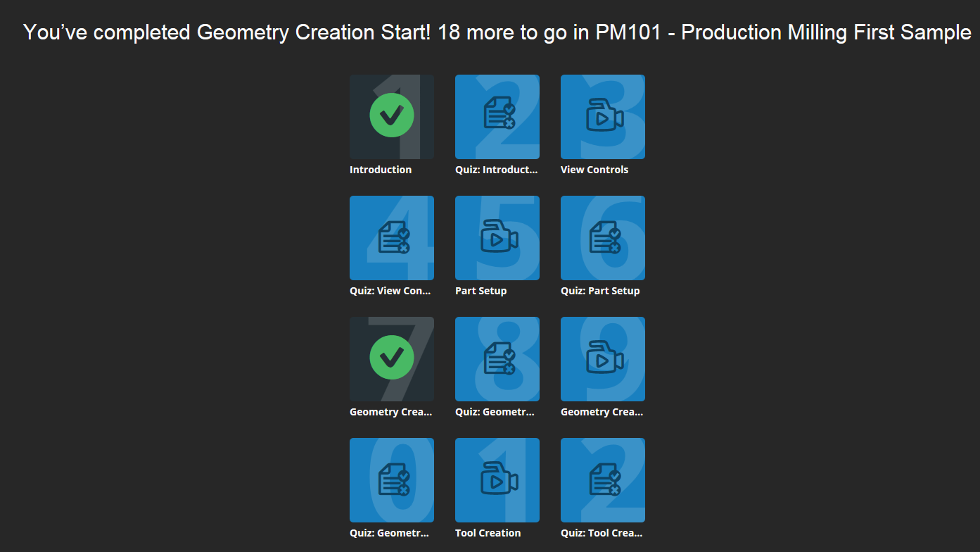This screenshot has width=980, height=552.
Task: Play video icon on tile number 9
Action: [604, 359]
